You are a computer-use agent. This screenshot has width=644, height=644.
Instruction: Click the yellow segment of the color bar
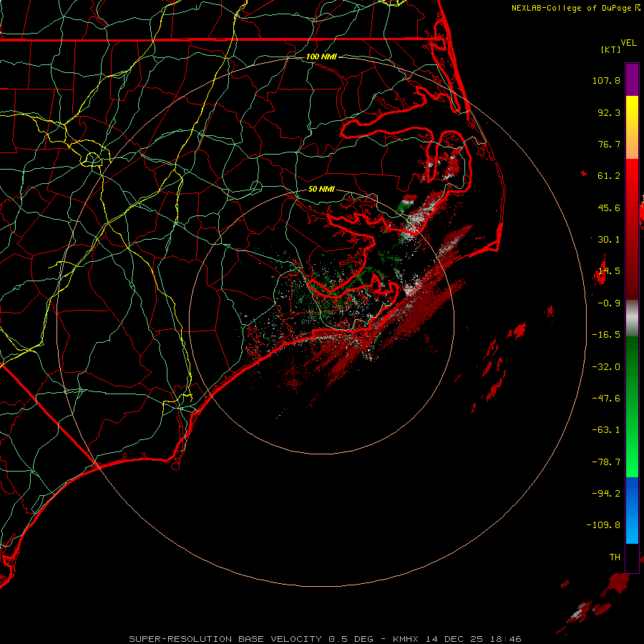point(632,112)
